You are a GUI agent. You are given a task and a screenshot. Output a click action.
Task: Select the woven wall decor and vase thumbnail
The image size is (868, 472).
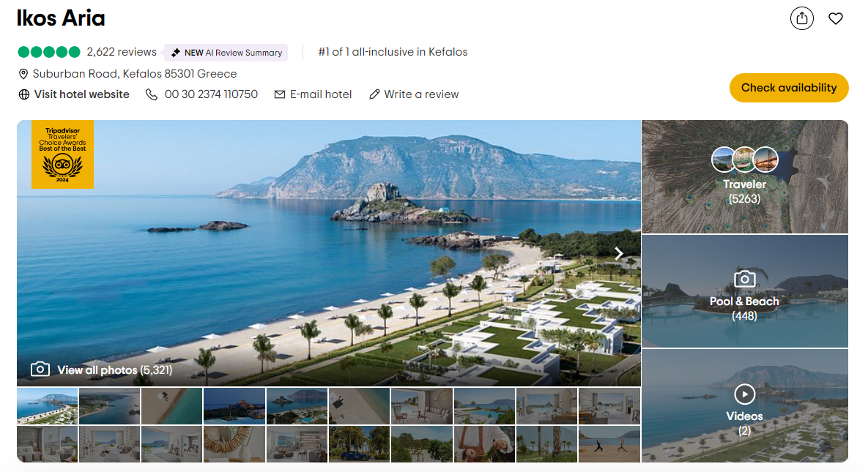point(234,443)
